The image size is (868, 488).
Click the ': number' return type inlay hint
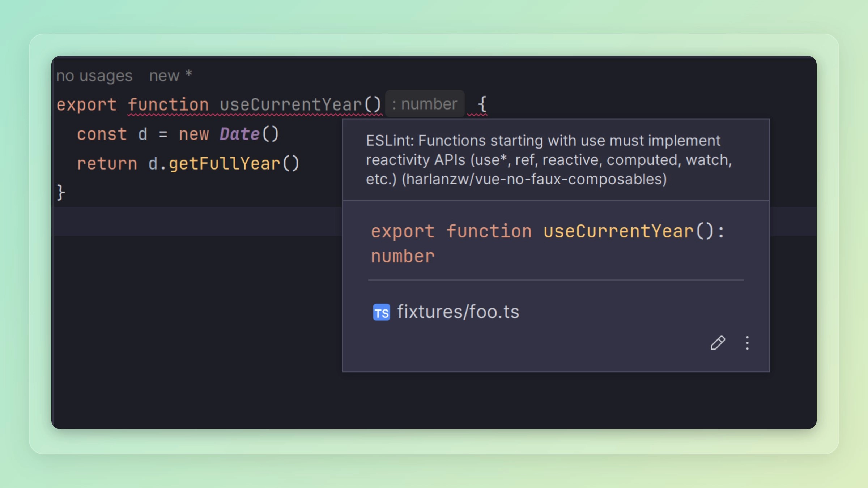(x=425, y=104)
